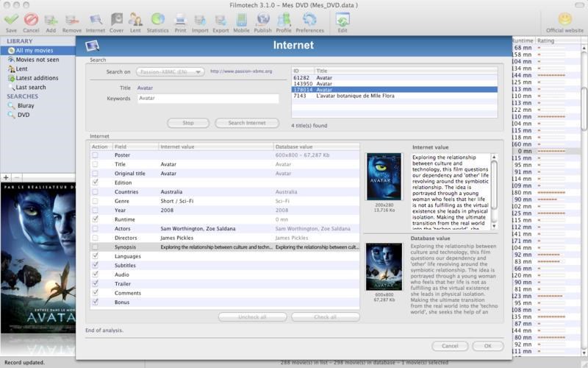
Task: Open the Official website smiley icon
Action: click(564, 19)
